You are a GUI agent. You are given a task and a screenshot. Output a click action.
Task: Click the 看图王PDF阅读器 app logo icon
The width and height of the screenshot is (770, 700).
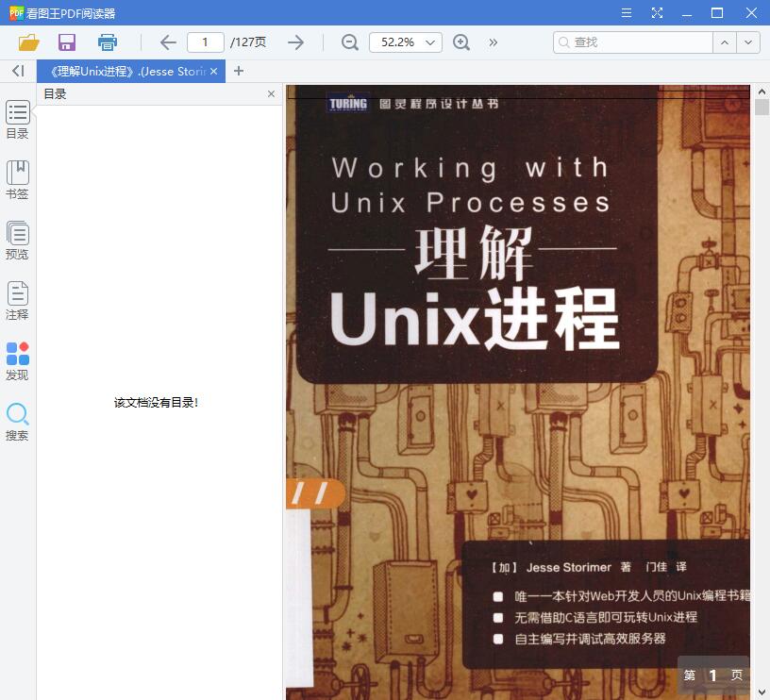tap(16, 13)
